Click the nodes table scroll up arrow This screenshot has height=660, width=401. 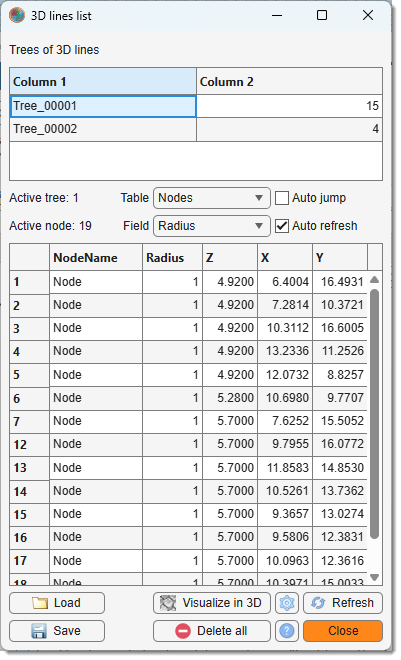[374, 279]
